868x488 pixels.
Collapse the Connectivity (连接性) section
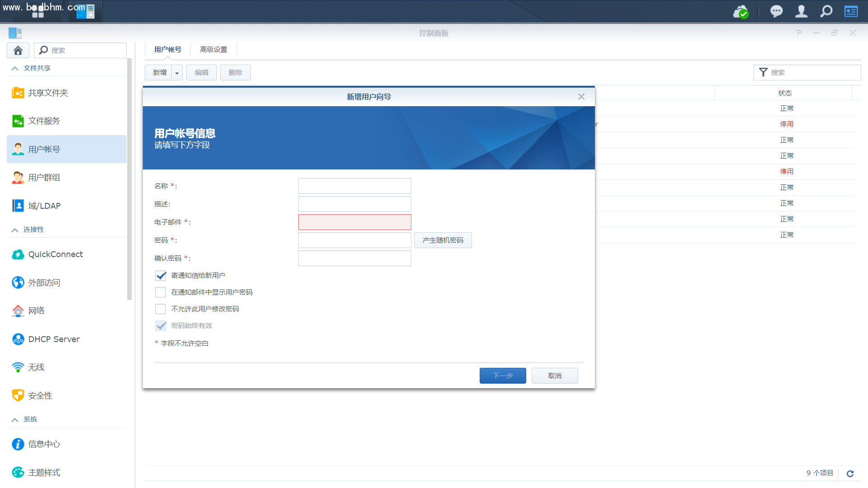[x=15, y=230]
